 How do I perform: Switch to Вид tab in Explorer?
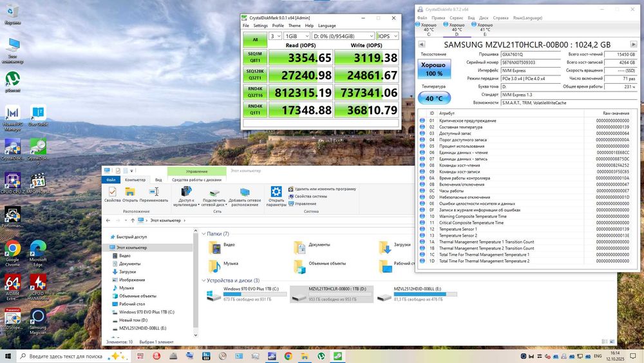(x=158, y=180)
